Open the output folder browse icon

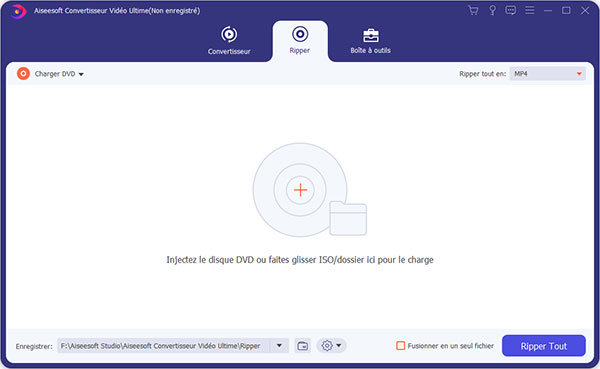pos(303,346)
